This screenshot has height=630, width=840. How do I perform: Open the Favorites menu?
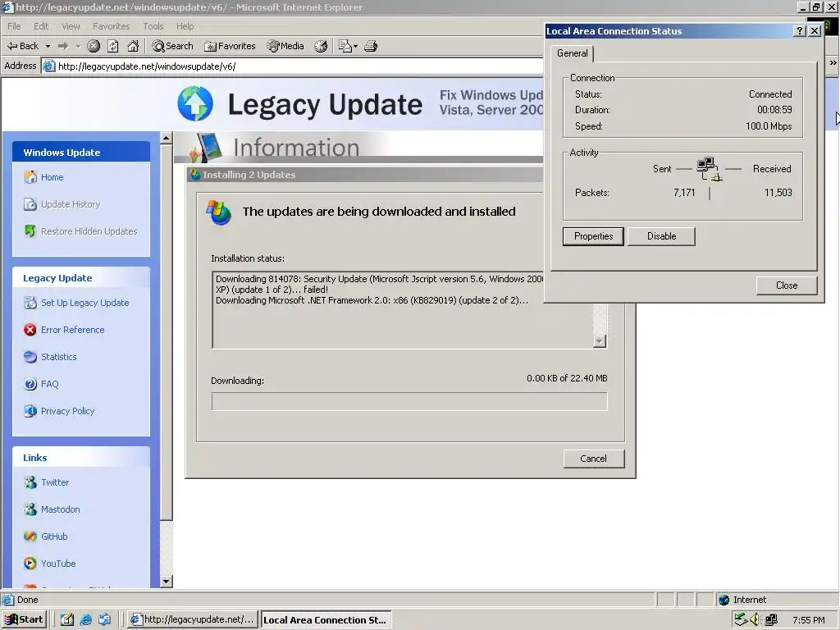coord(112,26)
